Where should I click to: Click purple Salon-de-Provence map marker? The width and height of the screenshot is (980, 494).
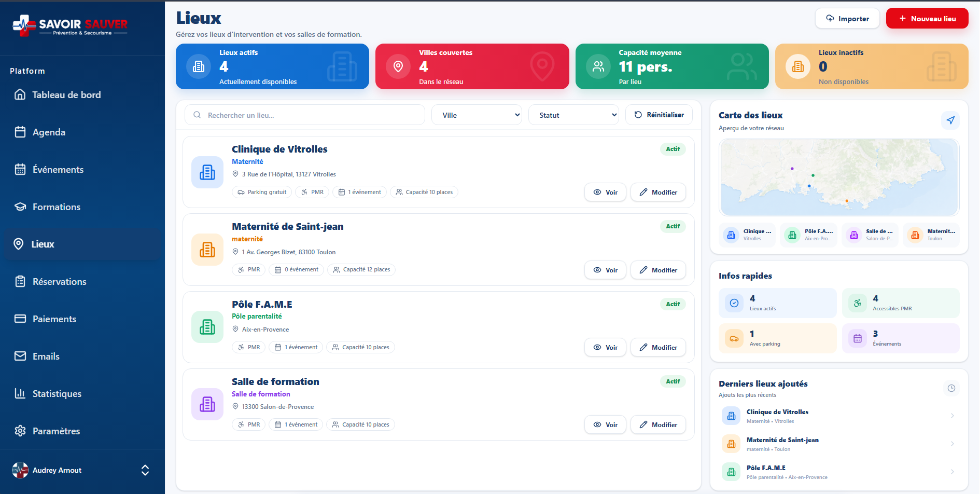coord(792,169)
